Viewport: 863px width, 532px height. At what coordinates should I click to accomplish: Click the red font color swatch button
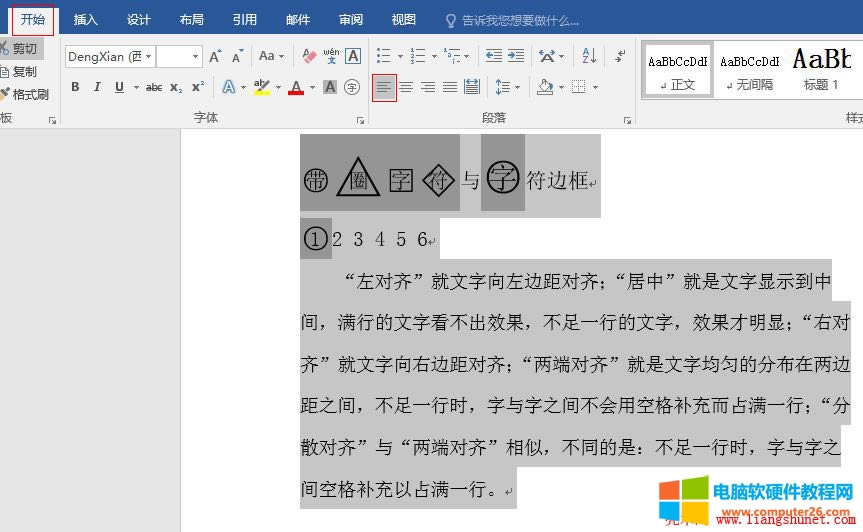pos(296,88)
